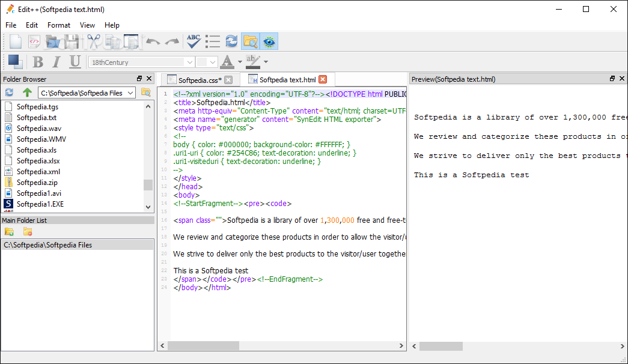
Task: Add folder to Main Folder List
Action: click(x=9, y=231)
